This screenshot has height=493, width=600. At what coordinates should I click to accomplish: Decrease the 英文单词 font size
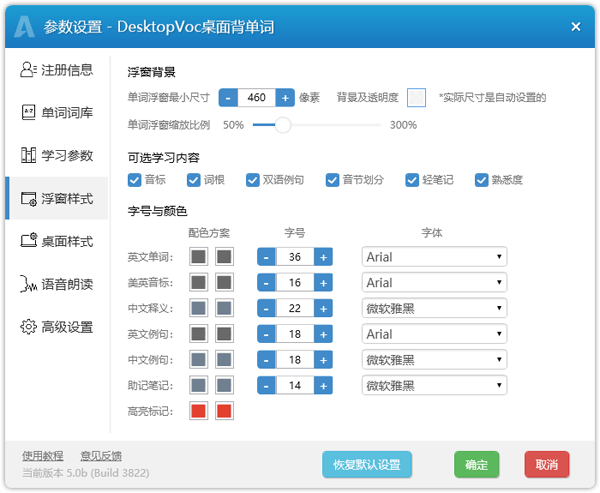[266, 257]
